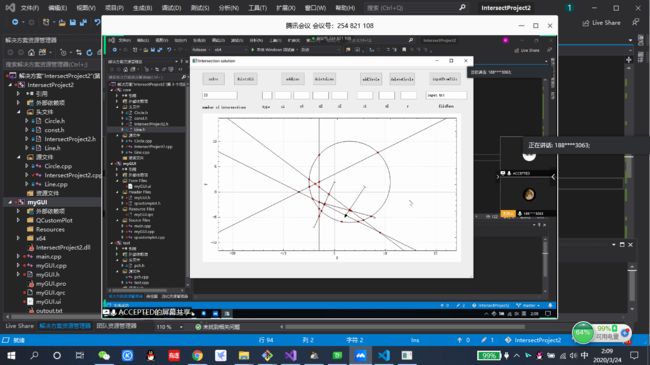
Task: Click the git pending changes pencil in status bar
Action: [487, 340]
